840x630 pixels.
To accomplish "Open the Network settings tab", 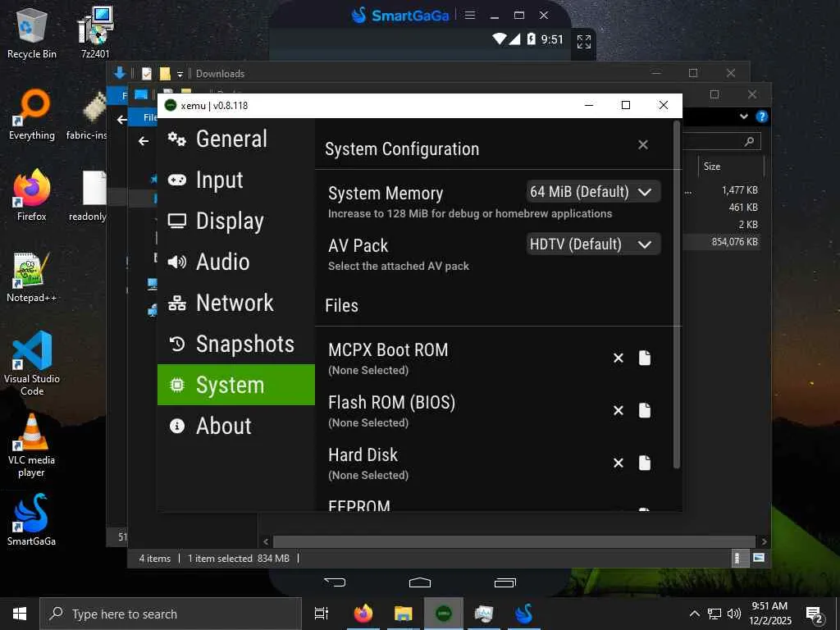I will pos(235,303).
